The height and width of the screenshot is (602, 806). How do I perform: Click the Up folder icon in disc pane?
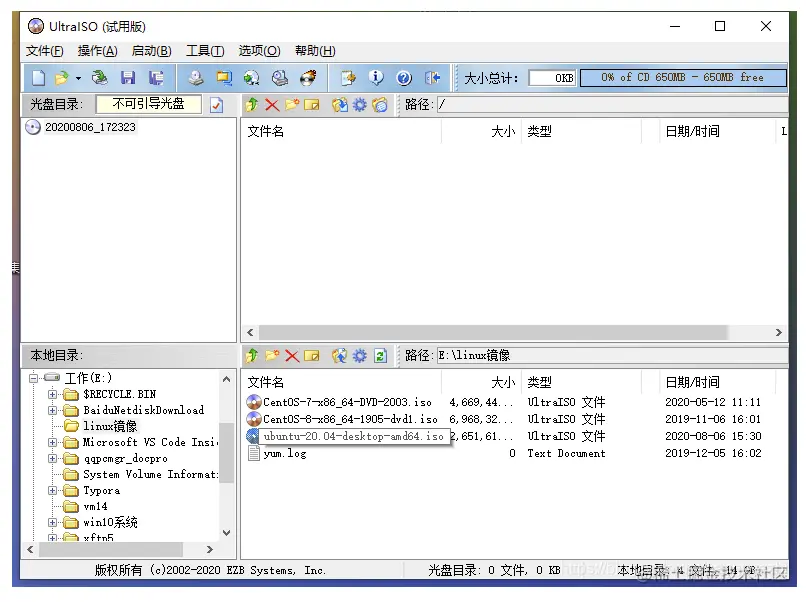pyautogui.click(x=251, y=105)
